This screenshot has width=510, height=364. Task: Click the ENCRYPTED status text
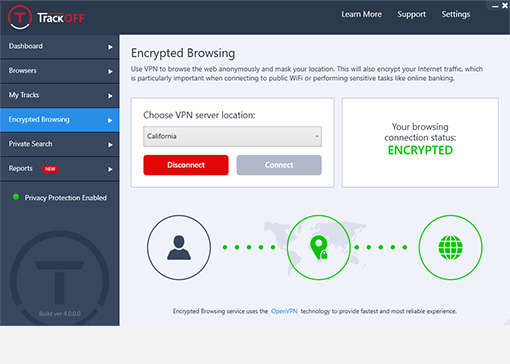420,150
